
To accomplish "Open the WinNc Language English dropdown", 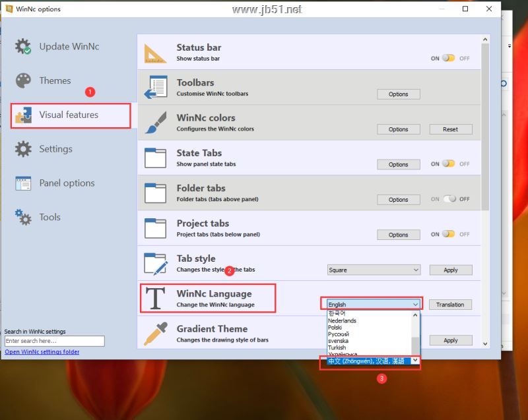I will pyautogui.click(x=374, y=305).
